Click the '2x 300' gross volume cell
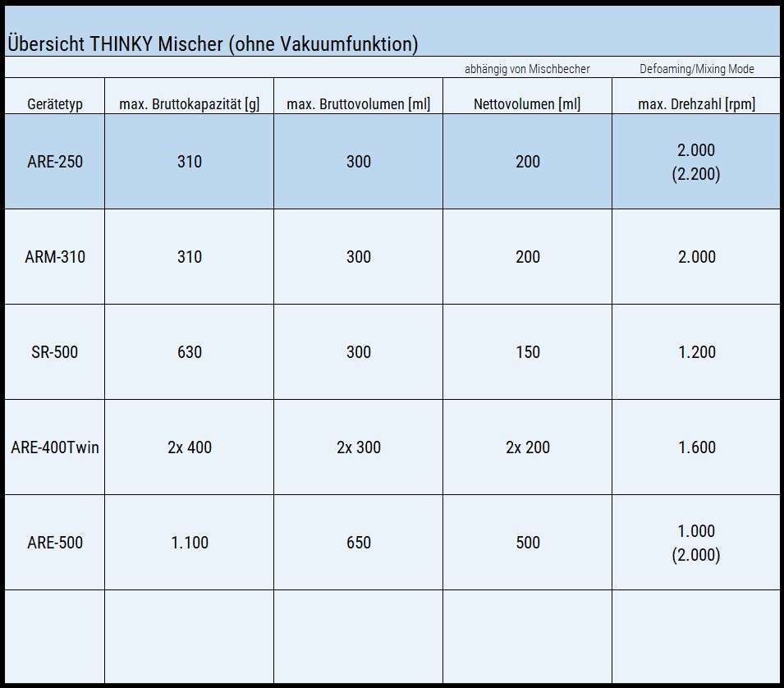Viewport: 784px width, 688px height. pyautogui.click(x=359, y=447)
